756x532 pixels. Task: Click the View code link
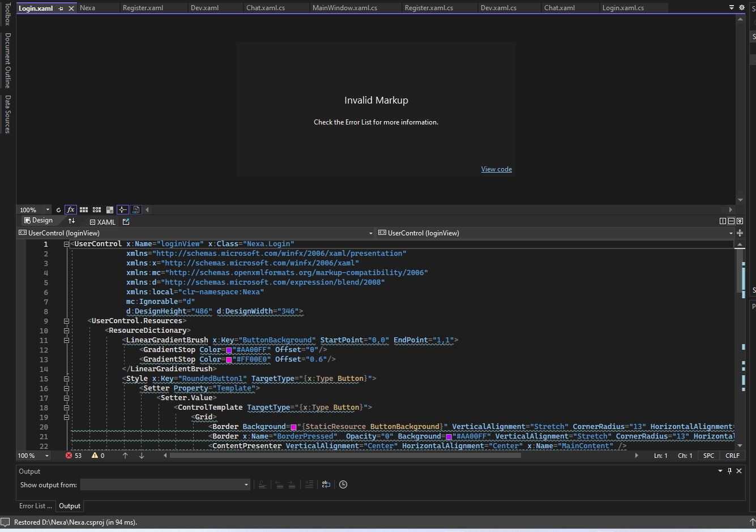[x=496, y=169]
